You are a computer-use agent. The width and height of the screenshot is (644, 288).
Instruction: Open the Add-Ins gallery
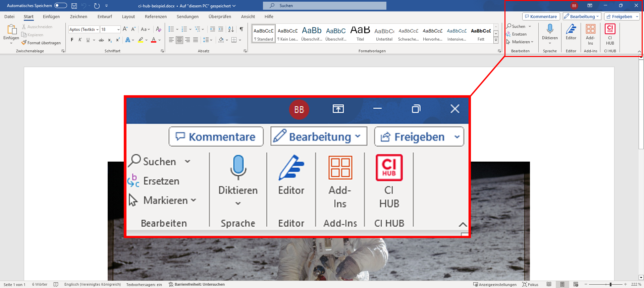(590, 35)
